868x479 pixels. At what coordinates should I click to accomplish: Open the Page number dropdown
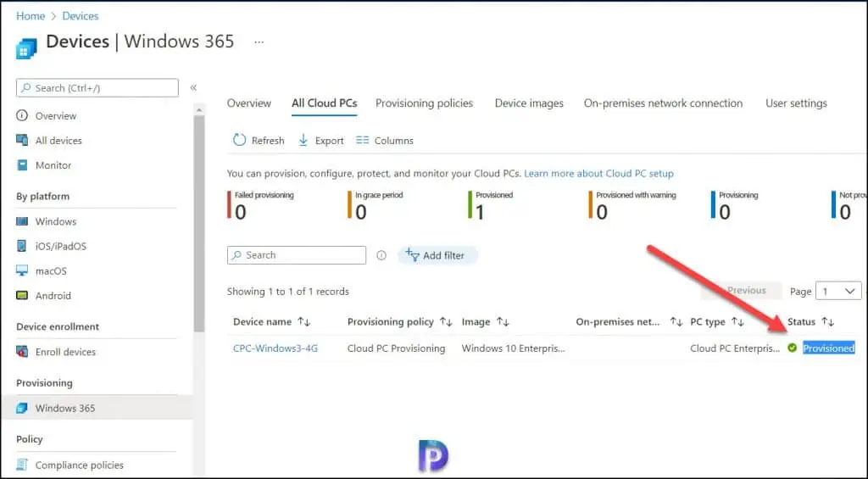coord(838,291)
